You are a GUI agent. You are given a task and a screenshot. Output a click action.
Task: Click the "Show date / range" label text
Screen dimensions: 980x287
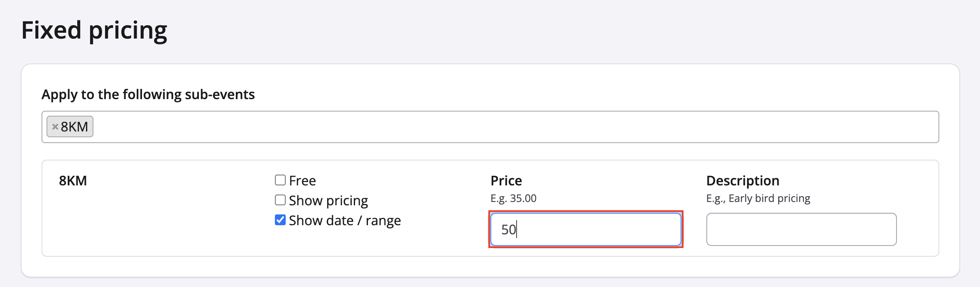(x=345, y=221)
